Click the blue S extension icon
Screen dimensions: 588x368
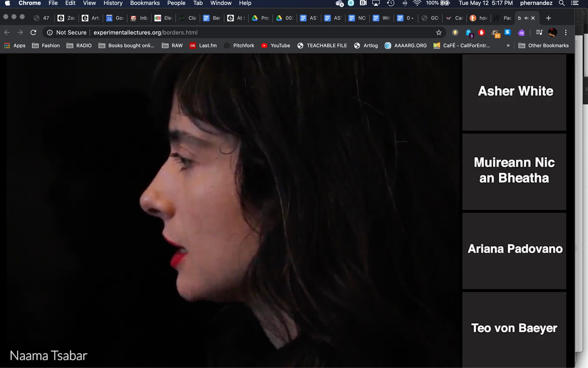pos(507,32)
